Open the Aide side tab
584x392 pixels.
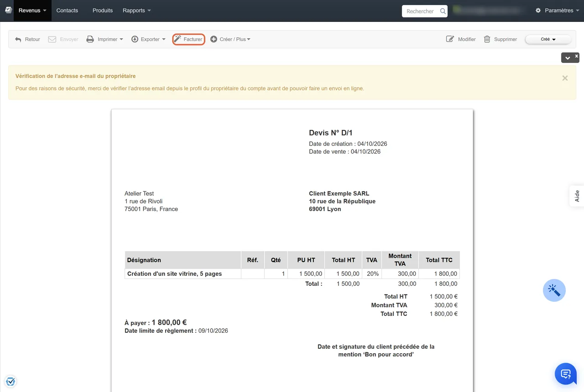[577, 196]
